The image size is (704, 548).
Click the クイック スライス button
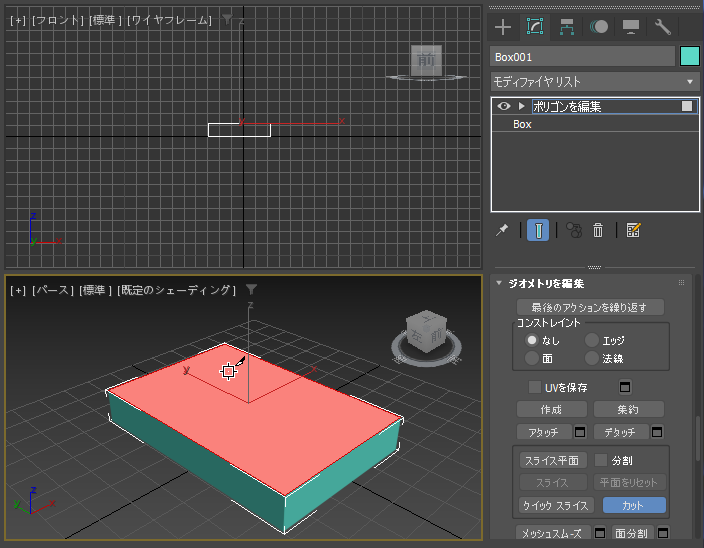(556, 505)
